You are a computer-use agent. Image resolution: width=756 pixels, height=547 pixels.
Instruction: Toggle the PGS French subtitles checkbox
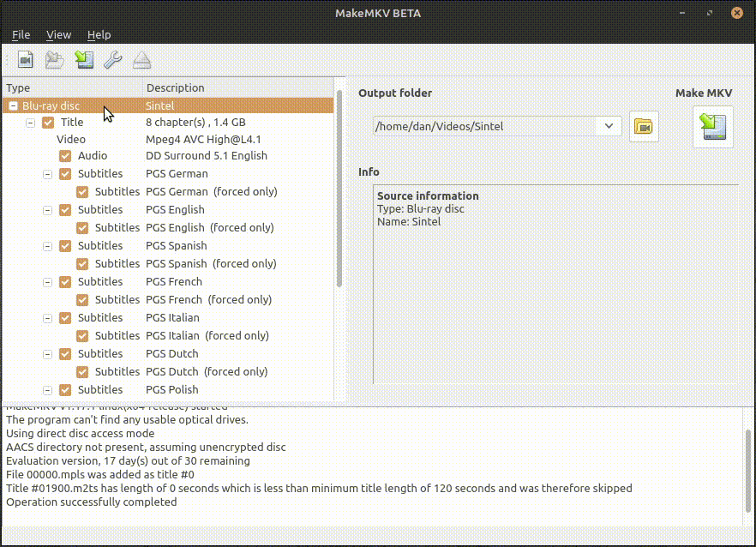(x=65, y=282)
